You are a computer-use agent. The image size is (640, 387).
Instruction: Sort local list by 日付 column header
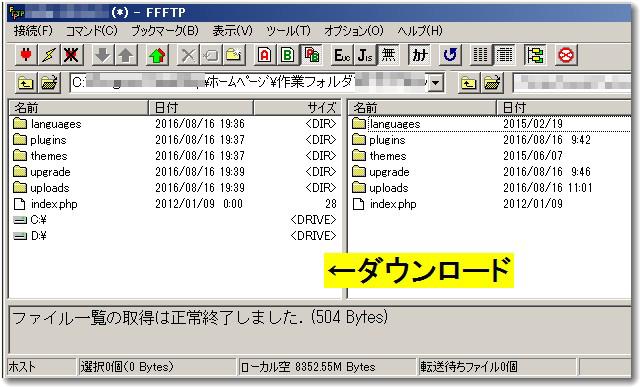(200, 108)
